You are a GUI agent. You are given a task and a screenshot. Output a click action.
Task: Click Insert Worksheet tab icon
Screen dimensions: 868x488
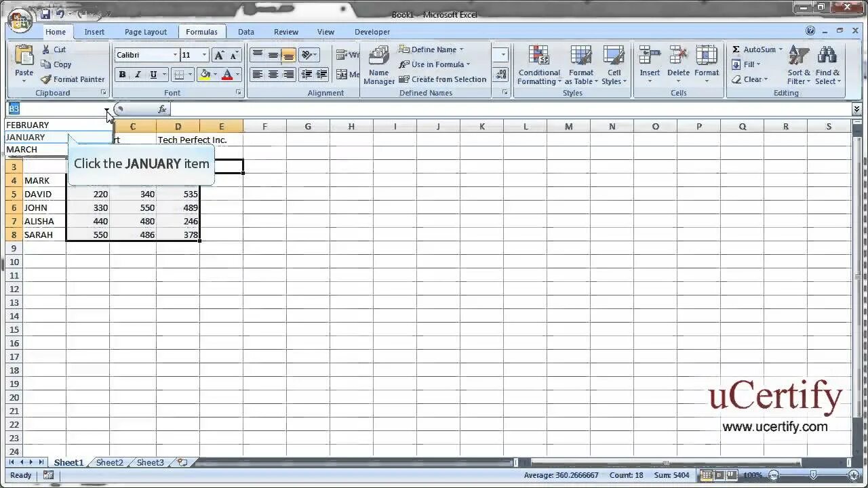click(x=182, y=462)
